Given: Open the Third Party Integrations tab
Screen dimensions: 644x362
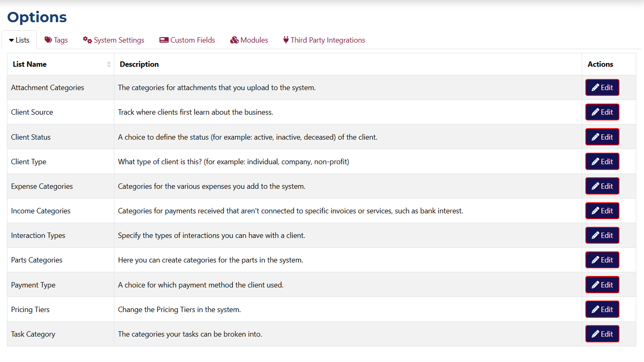Looking at the screenshot, I should tap(327, 40).
